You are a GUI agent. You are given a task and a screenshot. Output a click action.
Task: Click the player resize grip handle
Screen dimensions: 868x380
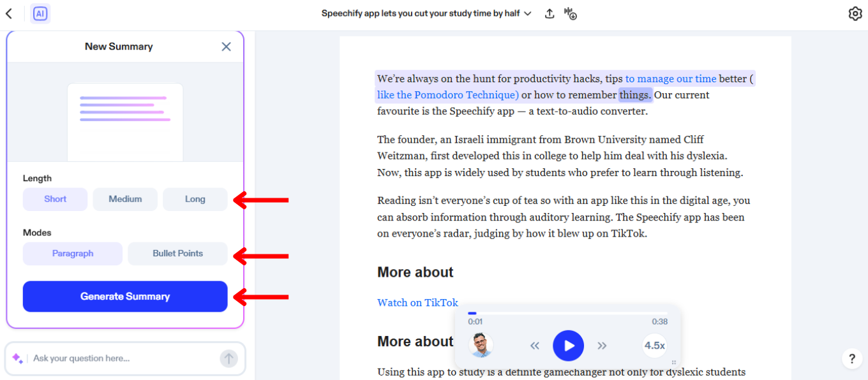coord(674,362)
